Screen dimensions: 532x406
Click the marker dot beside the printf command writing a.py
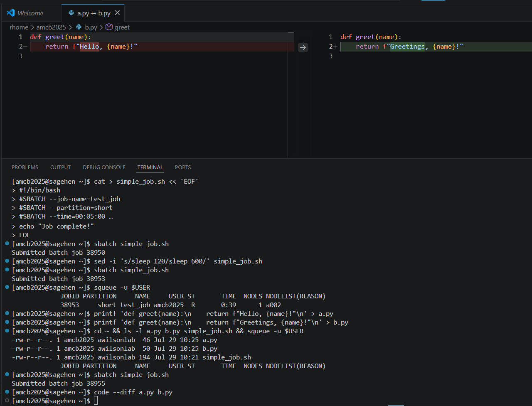tap(7, 314)
